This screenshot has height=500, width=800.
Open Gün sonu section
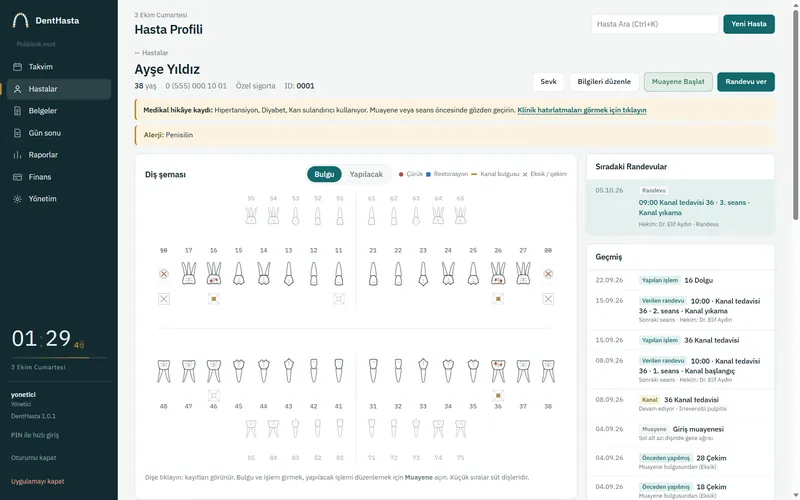point(59,133)
